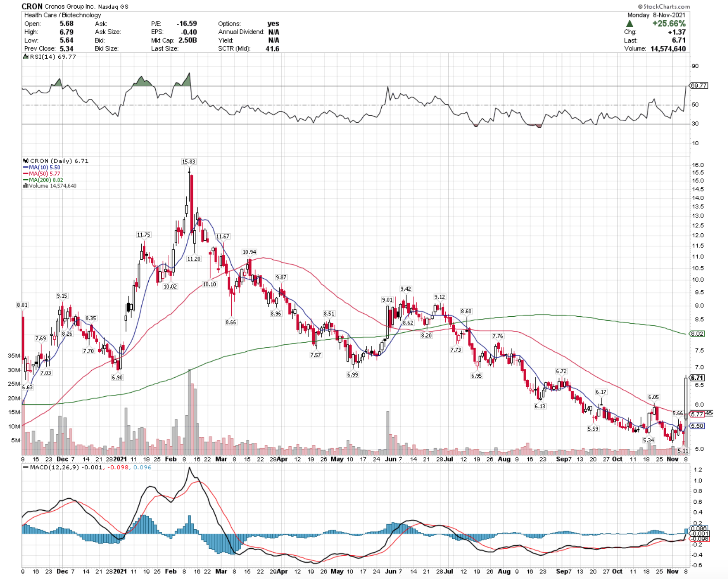728x579 pixels.
Task: Click the Annual Dividend label
Action: [x=241, y=32]
